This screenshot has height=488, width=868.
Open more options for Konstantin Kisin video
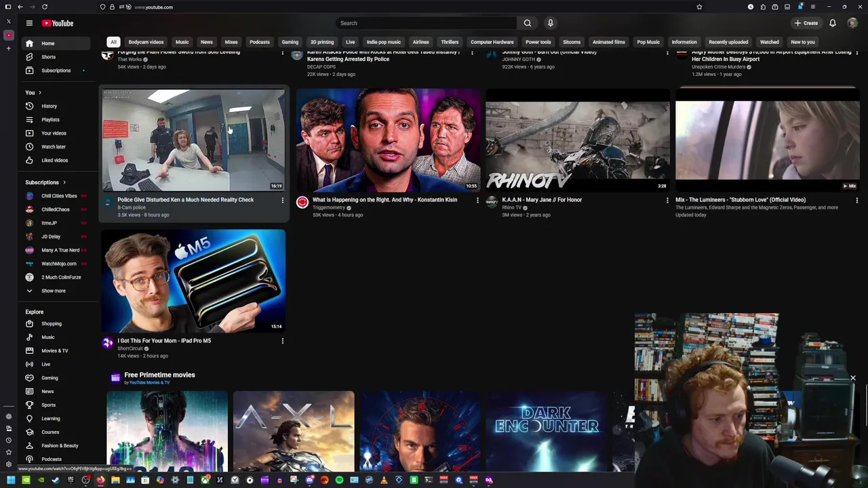[x=477, y=200]
